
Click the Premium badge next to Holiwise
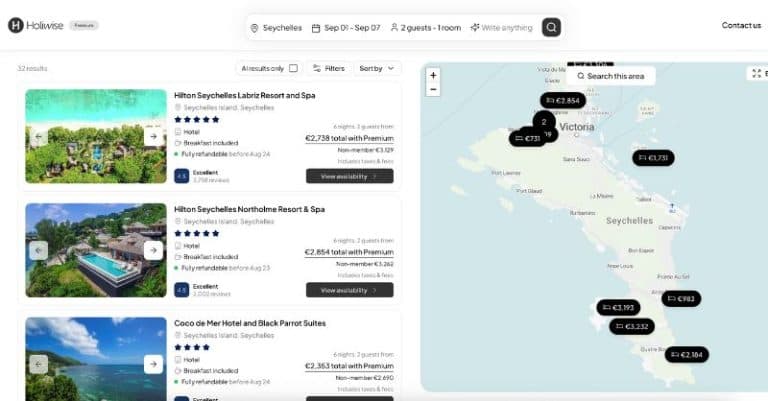point(84,25)
